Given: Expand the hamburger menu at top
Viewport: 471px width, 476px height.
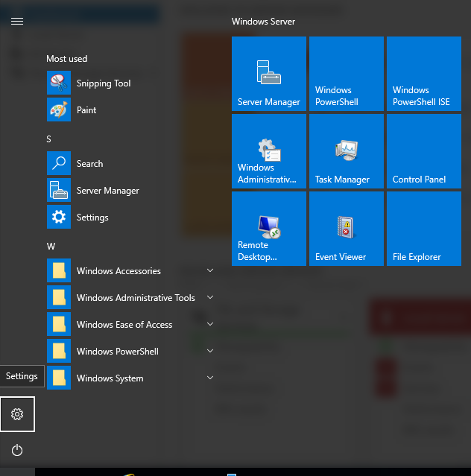Looking at the screenshot, I should (17, 21).
